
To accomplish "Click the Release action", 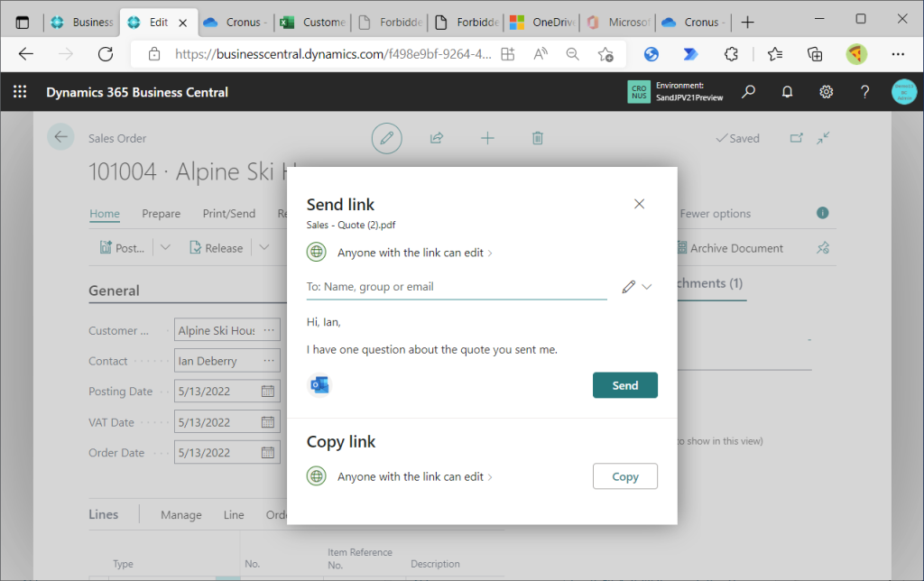I will 217,248.
